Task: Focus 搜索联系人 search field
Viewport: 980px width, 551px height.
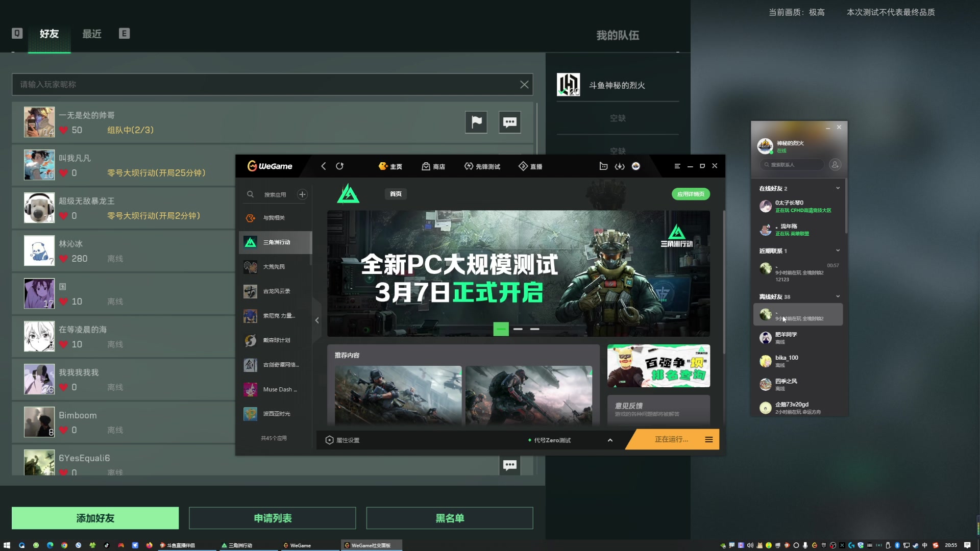Action: 792,164
